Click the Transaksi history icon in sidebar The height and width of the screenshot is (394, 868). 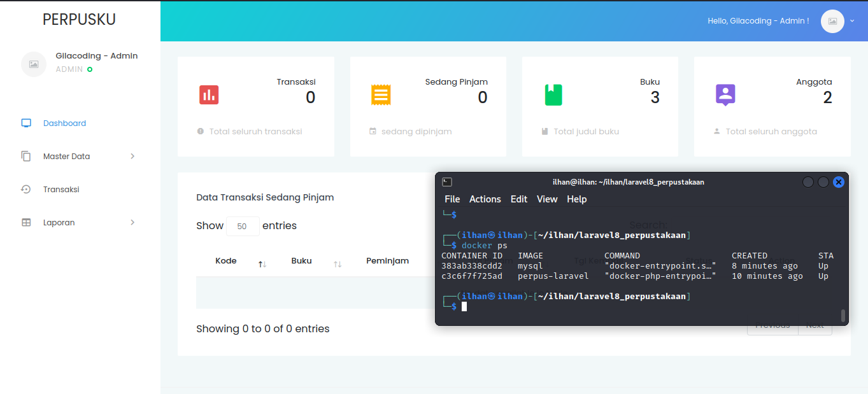pyautogui.click(x=26, y=190)
